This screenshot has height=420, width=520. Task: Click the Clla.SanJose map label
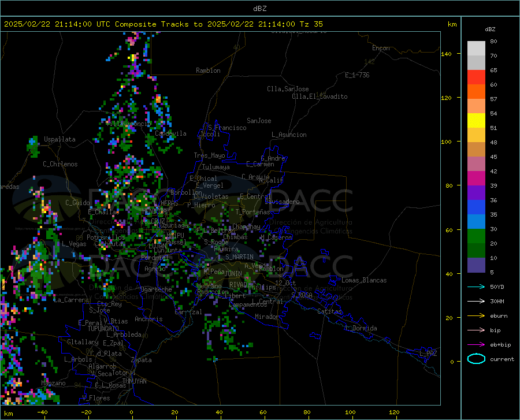(288, 89)
